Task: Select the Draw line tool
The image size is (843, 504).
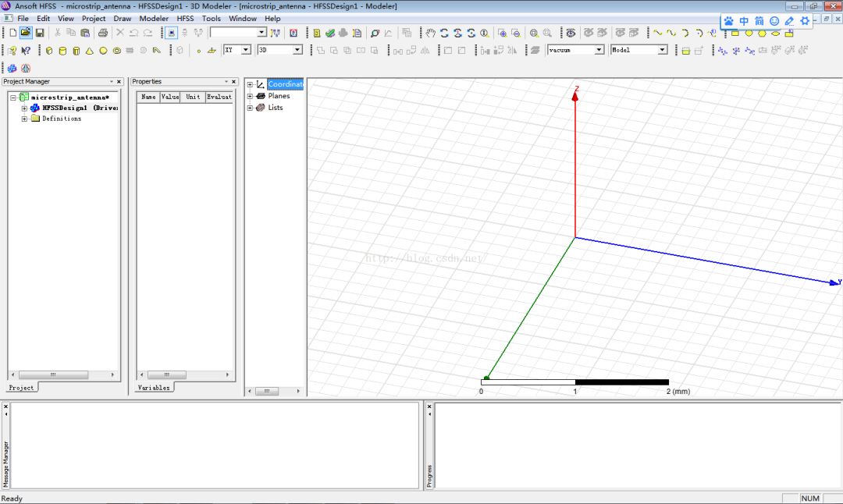Action: click(x=657, y=33)
